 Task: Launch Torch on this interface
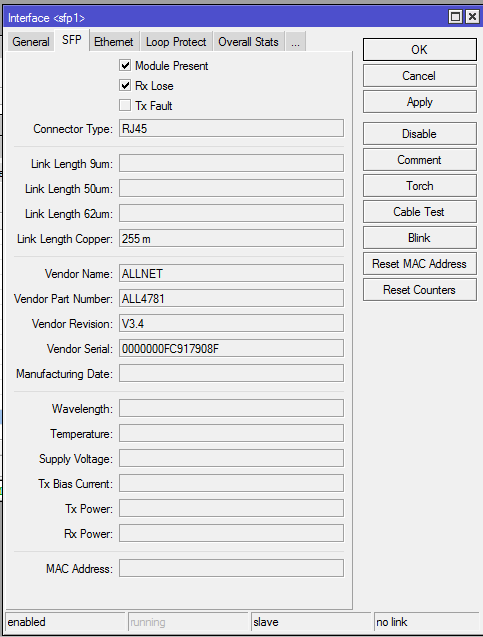(420, 186)
